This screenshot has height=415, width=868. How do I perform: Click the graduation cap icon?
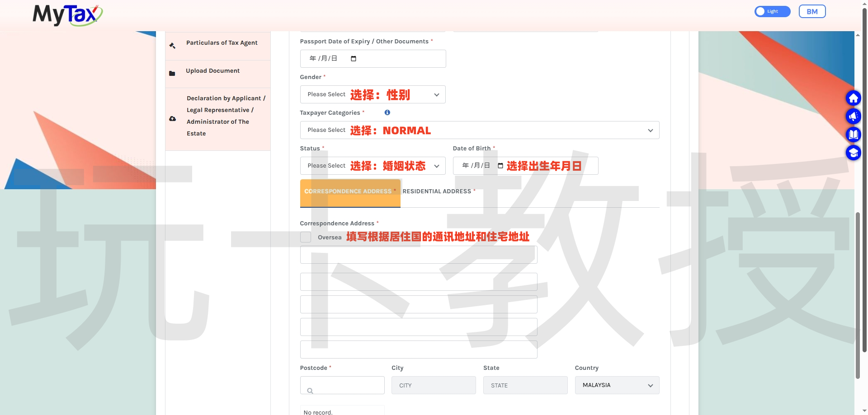pyautogui.click(x=853, y=153)
